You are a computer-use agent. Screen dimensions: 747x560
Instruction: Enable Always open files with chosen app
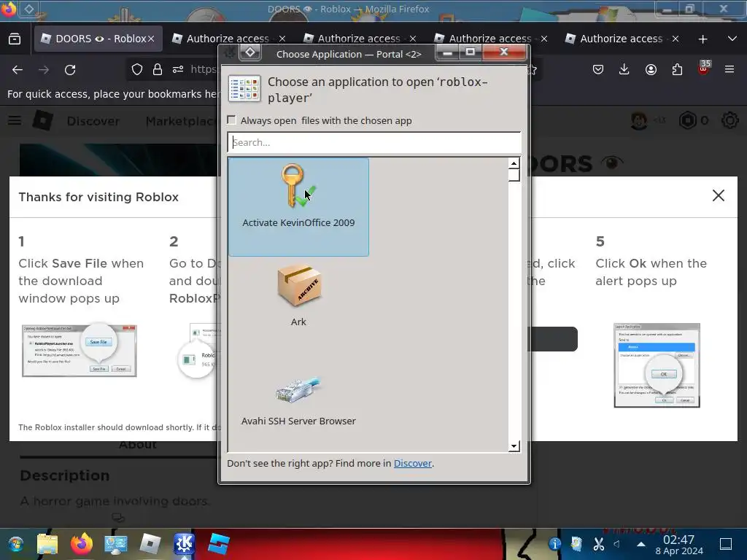coord(231,120)
